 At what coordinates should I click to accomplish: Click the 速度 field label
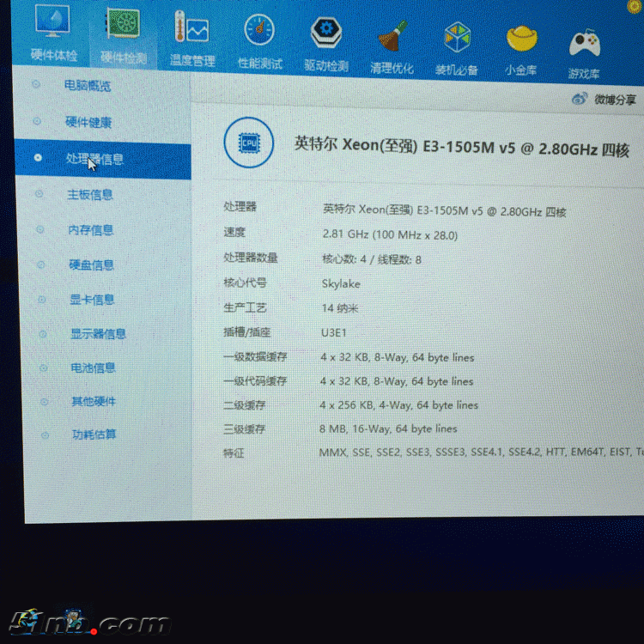click(x=234, y=232)
